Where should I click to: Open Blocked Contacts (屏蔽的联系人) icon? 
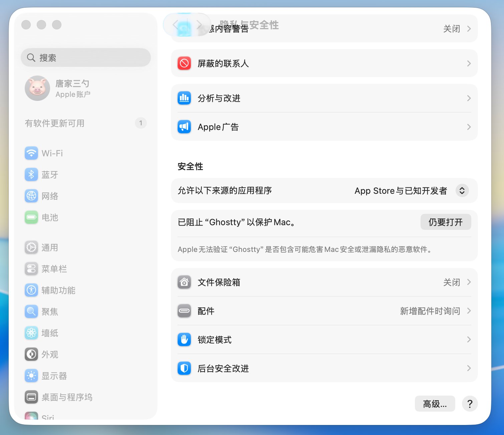tap(184, 63)
